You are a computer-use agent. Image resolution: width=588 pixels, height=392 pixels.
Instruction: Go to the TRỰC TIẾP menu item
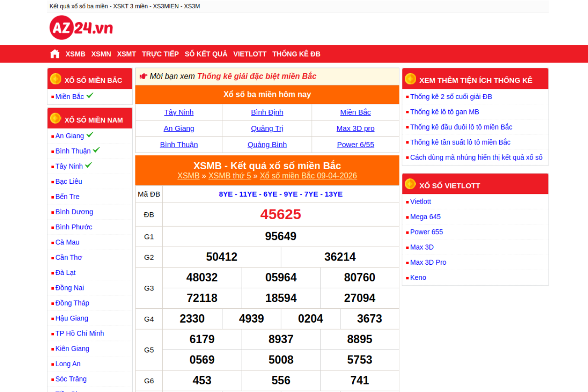[x=160, y=54]
